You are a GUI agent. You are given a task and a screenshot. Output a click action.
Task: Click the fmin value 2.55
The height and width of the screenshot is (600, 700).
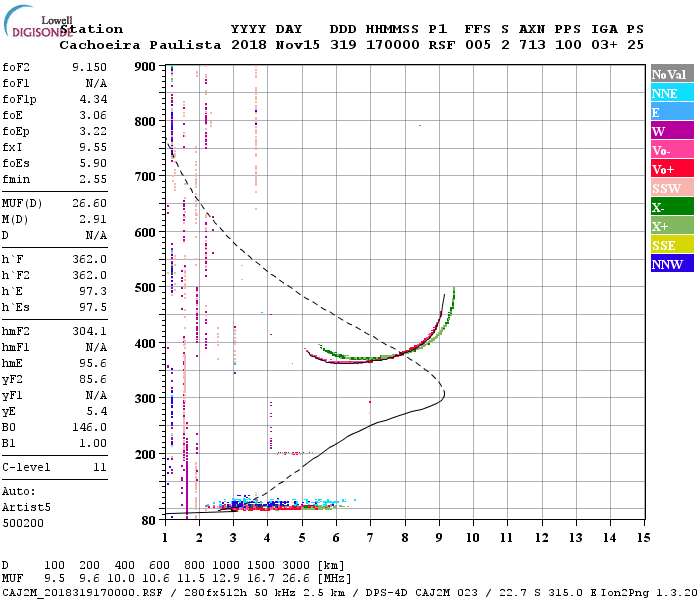pyautogui.click(x=93, y=179)
